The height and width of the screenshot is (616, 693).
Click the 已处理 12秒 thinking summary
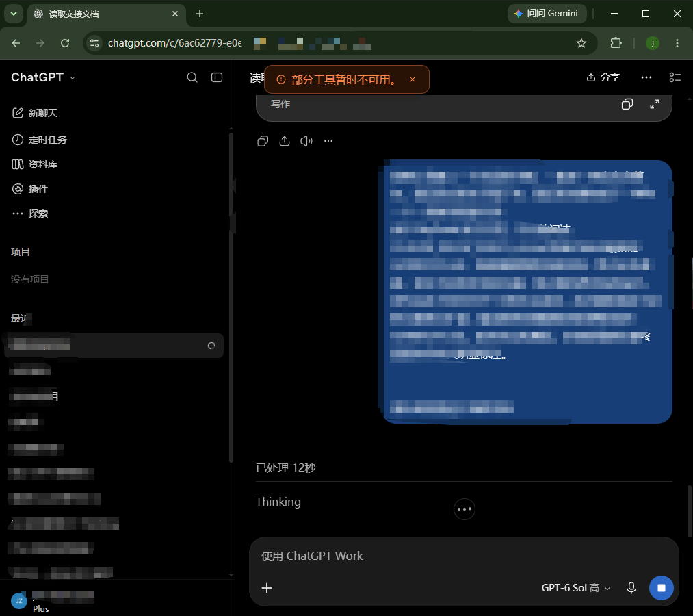pyautogui.click(x=285, y=468)
